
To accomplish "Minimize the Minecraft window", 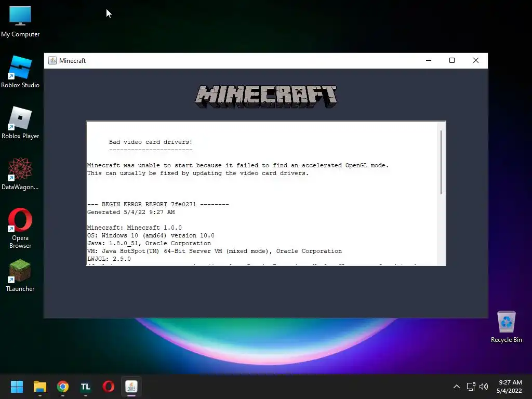I will point(429,60).
